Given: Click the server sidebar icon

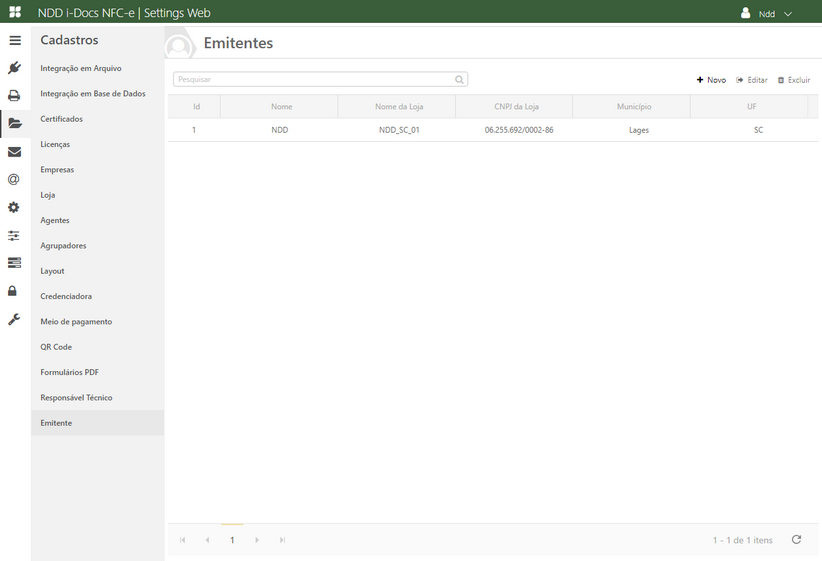Looking at the screenshot, I should click(x=14, y=263).
